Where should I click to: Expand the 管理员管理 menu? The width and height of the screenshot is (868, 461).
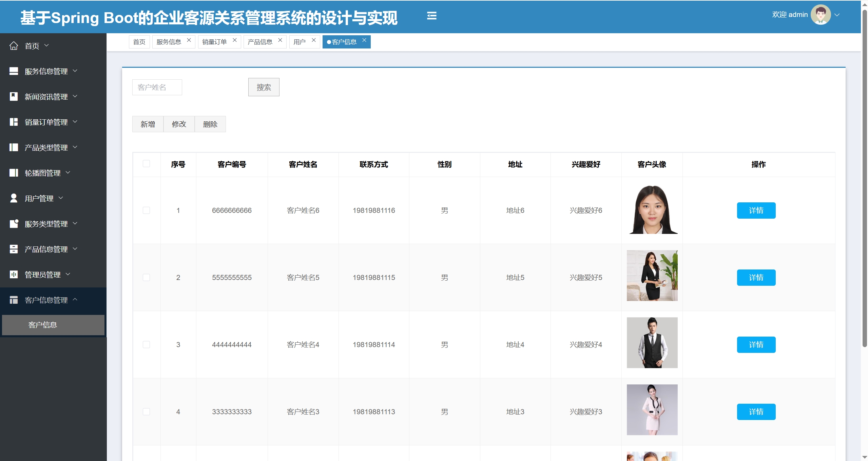pyautogui.click(x=68, y=274)
